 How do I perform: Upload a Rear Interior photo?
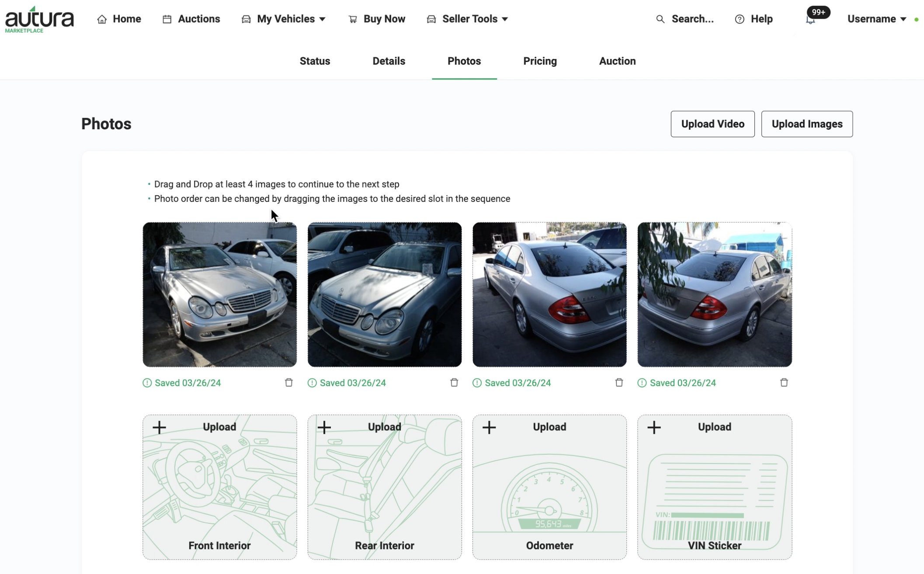(x=384, y=487)
